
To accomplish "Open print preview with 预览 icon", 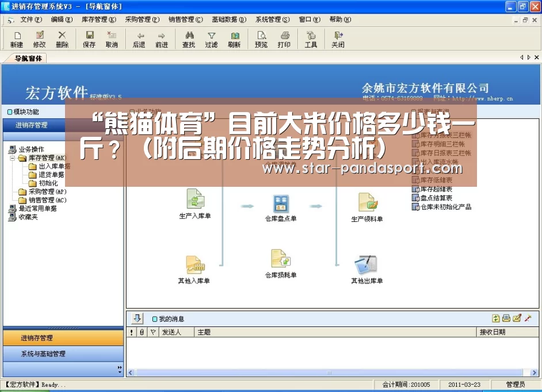I will point(261,39).
